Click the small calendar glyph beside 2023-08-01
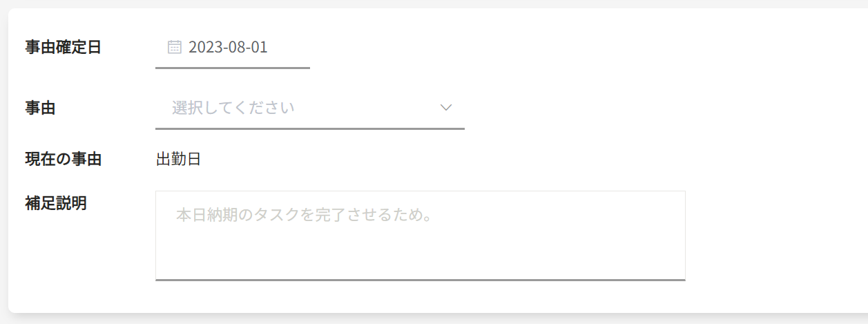 175,47
